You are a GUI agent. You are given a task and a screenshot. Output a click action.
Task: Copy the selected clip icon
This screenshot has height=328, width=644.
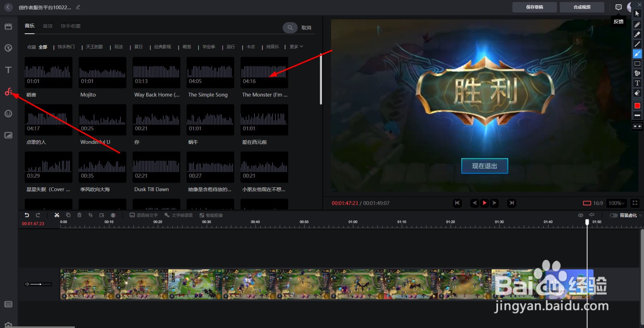click(x=68, y=215)
